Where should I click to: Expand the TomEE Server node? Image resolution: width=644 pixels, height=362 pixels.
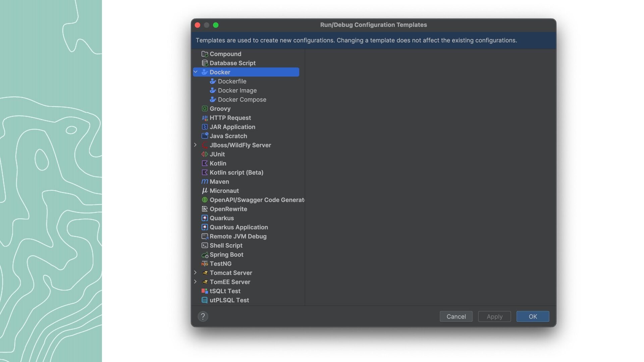point(196,282)
